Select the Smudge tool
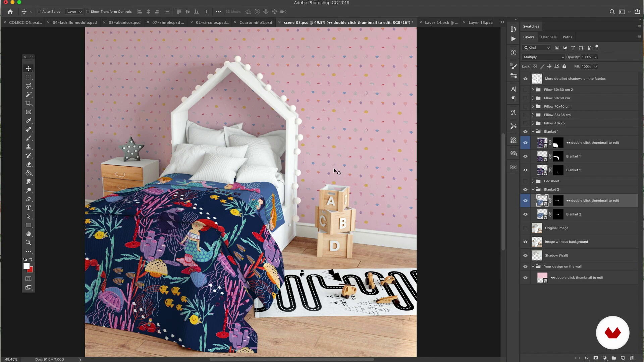 point(29,182)
